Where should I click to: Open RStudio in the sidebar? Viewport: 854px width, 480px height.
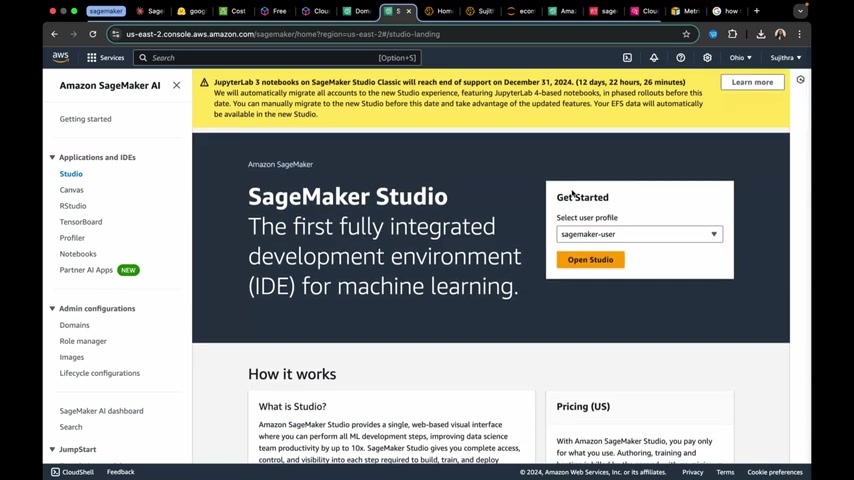pos(73,206)
